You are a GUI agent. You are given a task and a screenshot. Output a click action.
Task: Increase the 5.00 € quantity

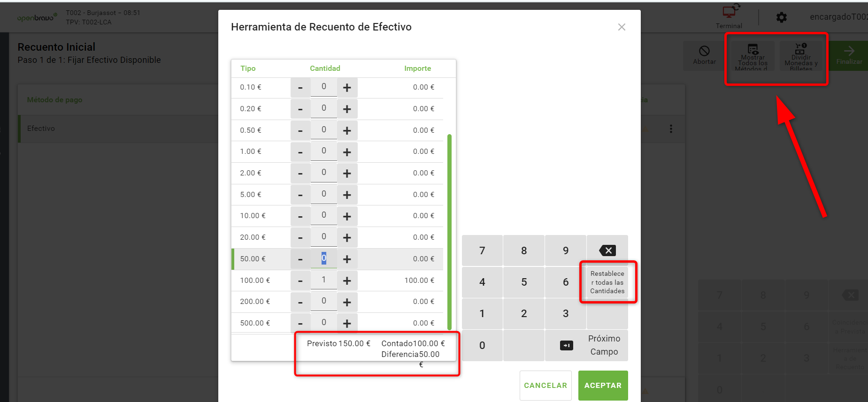347,195
